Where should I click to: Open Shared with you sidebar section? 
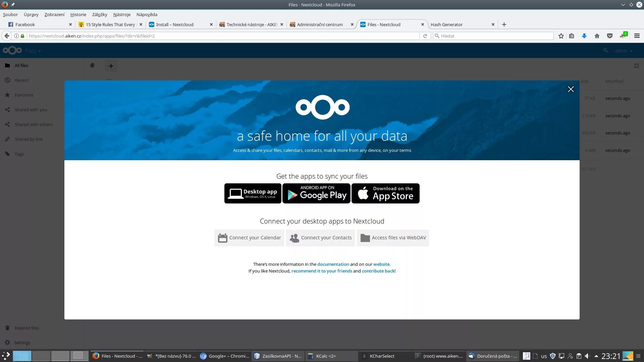pyautogui.click(x=31, y=110)
